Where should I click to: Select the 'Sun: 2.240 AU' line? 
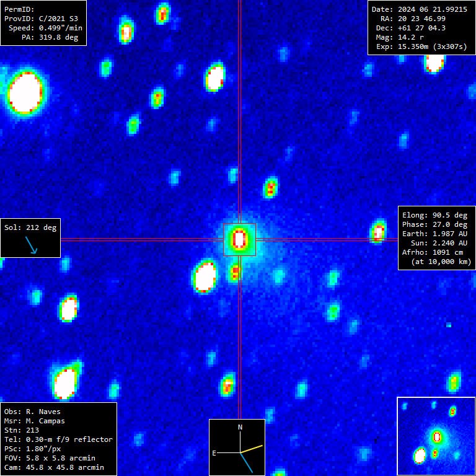(439, 243)
